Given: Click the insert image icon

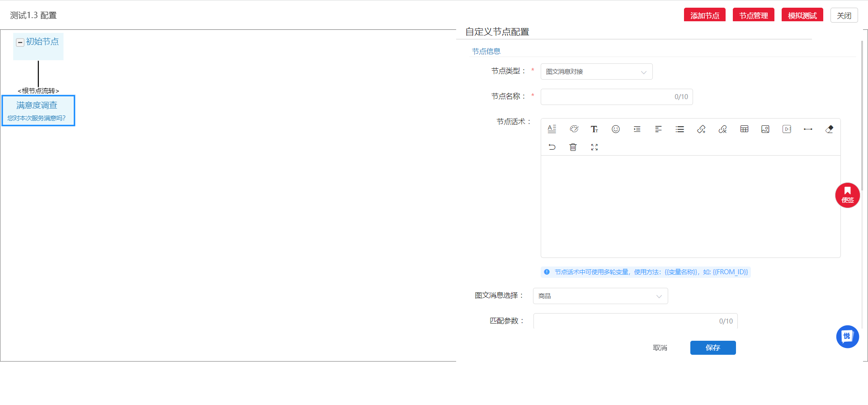Looking at the screenshot, I should click(765, 129).
